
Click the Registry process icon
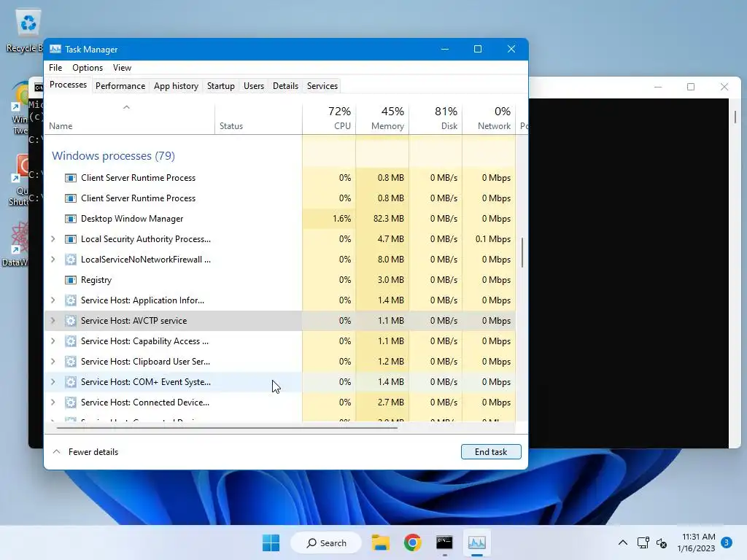[71, 280]
